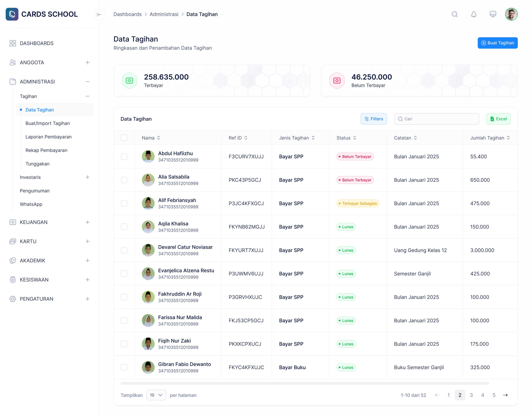
Task: Select checkbox for Gibran Fabio Dewanto row
Action: point(124,367)
